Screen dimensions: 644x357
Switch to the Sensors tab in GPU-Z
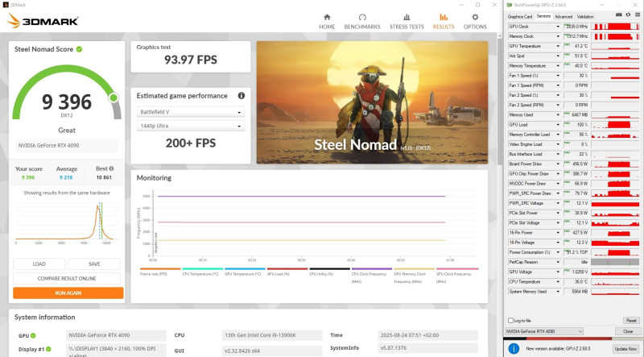[x=543, y=16]
